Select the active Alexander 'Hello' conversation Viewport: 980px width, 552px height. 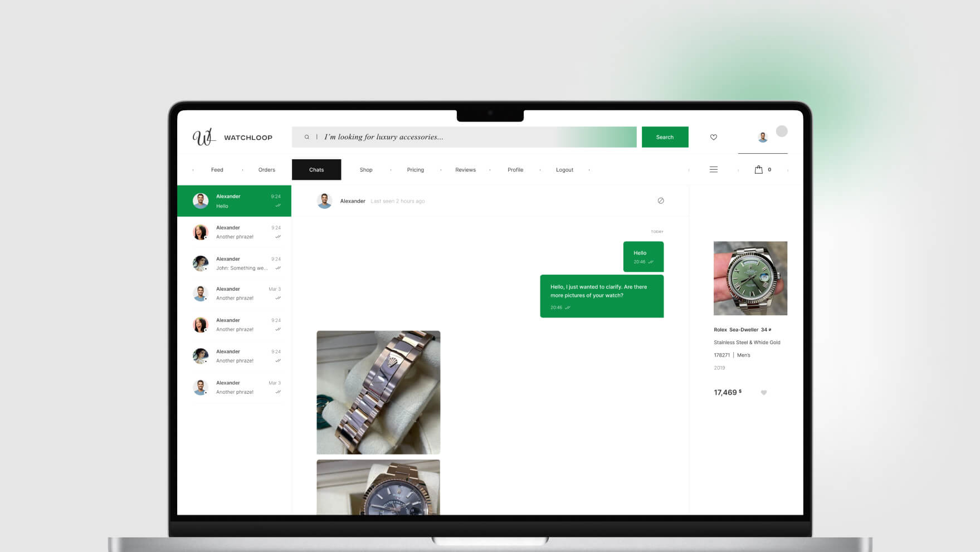pyautogui.click(x=235, y=201)
